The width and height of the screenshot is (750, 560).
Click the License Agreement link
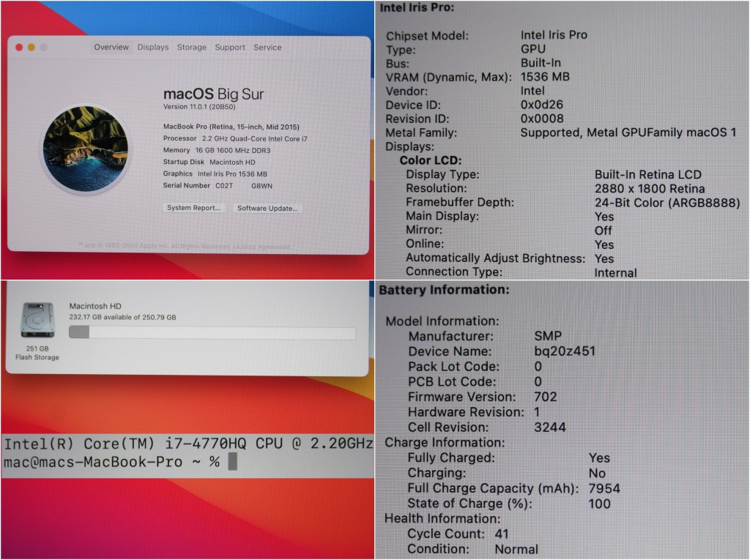[261, 247]
